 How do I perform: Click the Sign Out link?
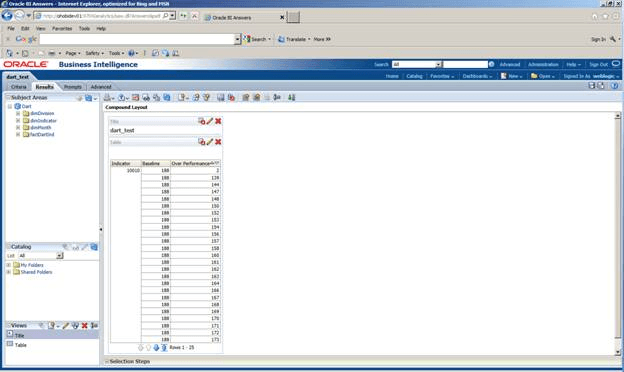click(x=599, y=64)
